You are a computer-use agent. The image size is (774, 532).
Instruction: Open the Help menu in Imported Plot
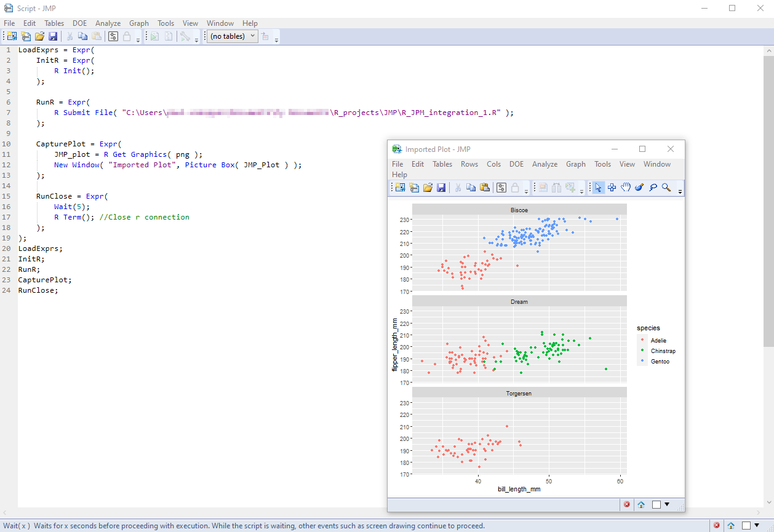click(x=399, y=175)
